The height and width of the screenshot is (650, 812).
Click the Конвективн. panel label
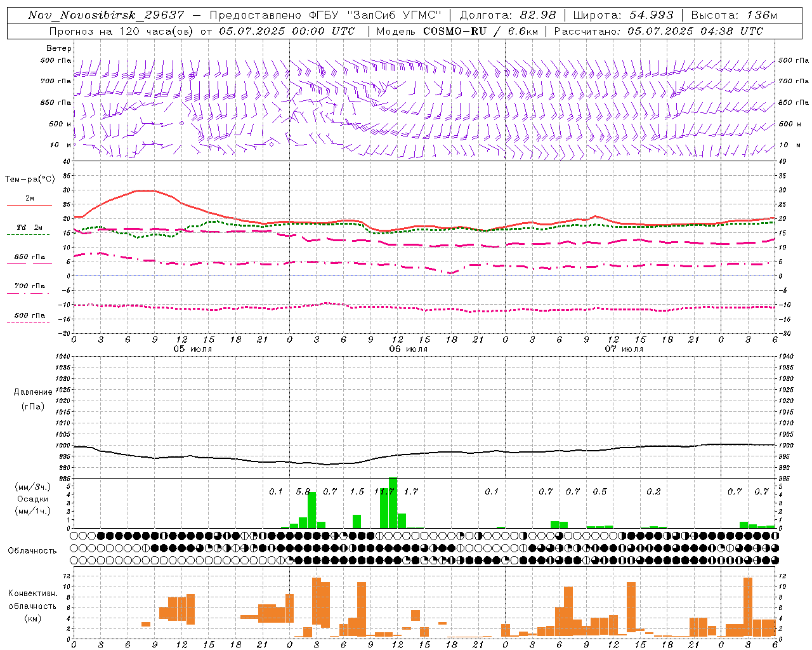[32, 594]
